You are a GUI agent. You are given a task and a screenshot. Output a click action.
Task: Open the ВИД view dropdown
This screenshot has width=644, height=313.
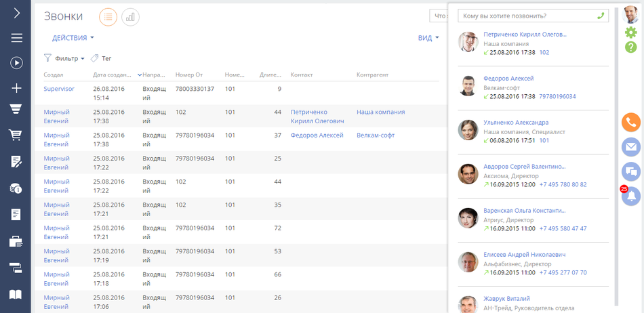point(428,38)
